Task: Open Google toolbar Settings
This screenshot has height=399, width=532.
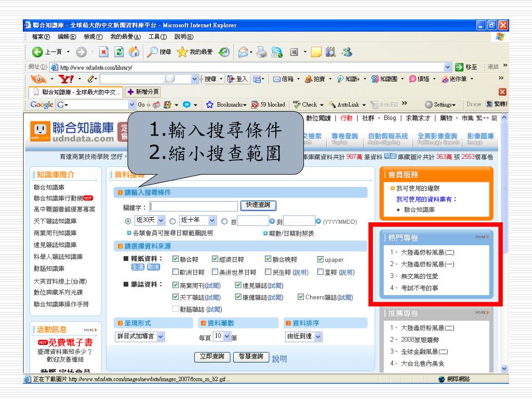Action: pyautogui.click(x=440, y=104)
